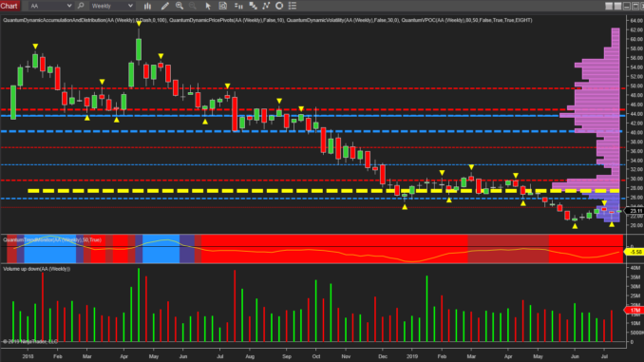
Task: Click the Dec label on time axis
Action: point(383,356)
